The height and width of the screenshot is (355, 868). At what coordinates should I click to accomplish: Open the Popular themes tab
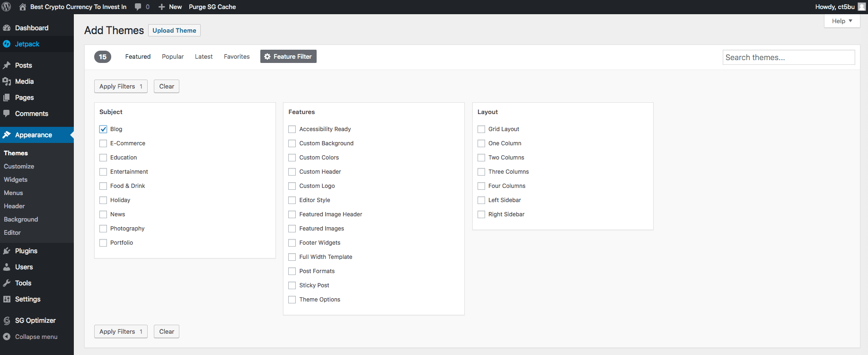[x=173, y=56]
